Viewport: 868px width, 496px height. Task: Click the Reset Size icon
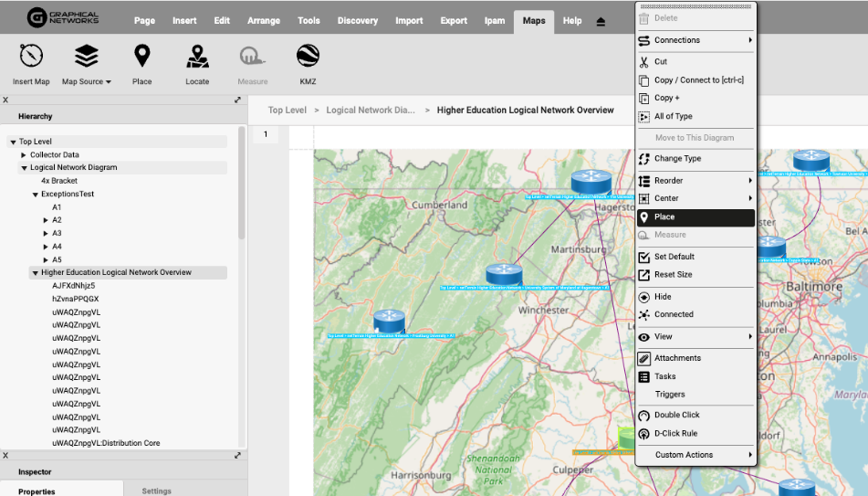pyautogui.click(x=643, y=275)
